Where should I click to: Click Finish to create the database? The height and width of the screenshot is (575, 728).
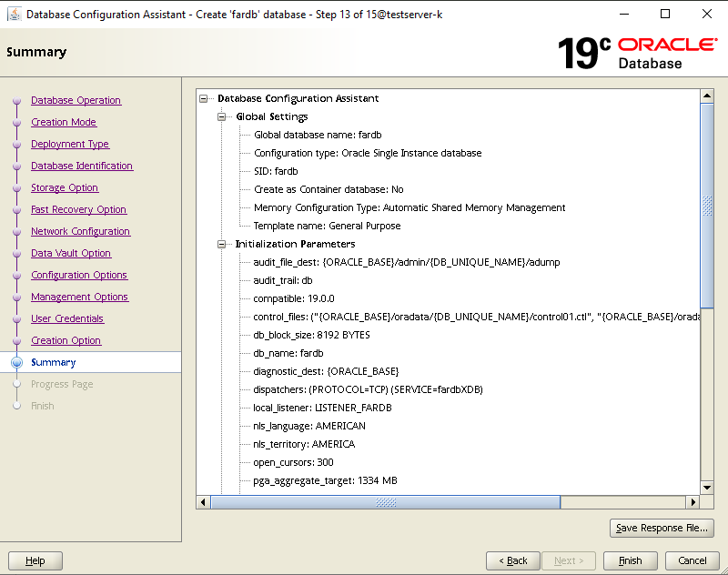click(630, 560)
